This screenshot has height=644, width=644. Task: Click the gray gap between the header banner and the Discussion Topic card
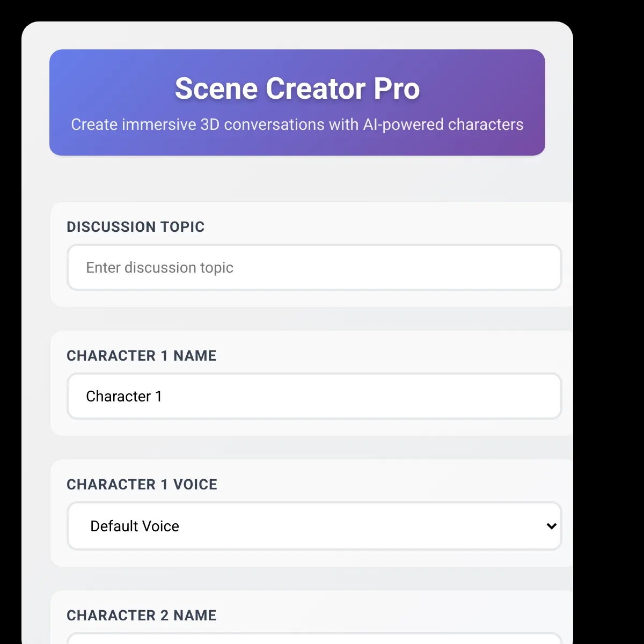297,179
